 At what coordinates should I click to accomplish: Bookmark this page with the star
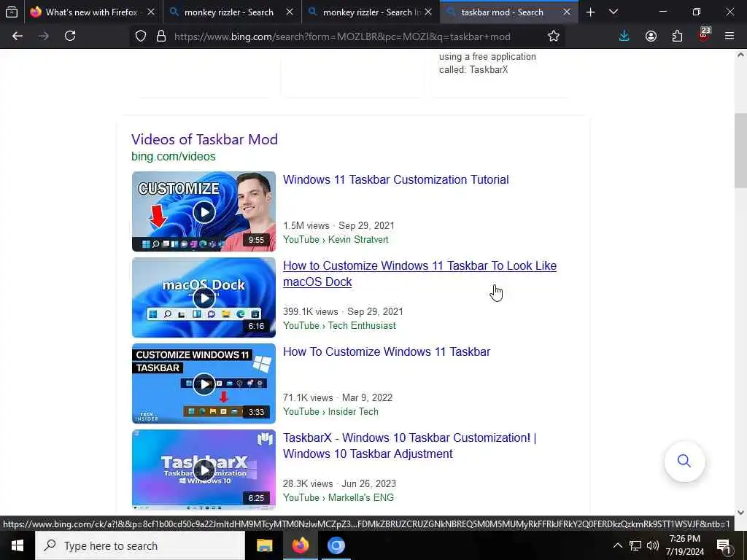[553, 36]
